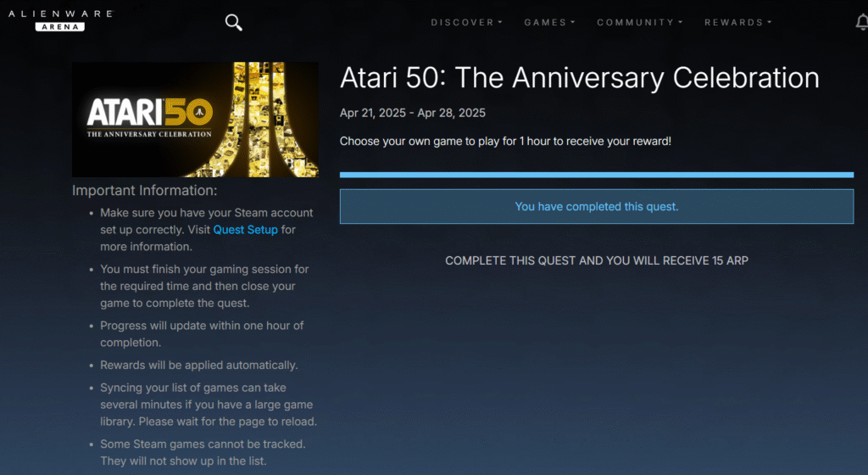Click the Discover dropdown arrow

click(500, 22)
